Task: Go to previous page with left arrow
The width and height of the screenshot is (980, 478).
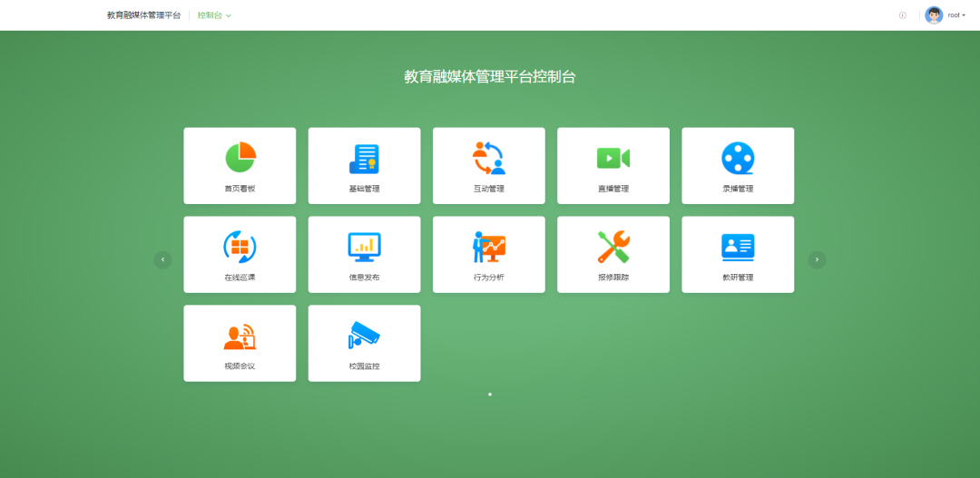Action: tap(162, 259)
